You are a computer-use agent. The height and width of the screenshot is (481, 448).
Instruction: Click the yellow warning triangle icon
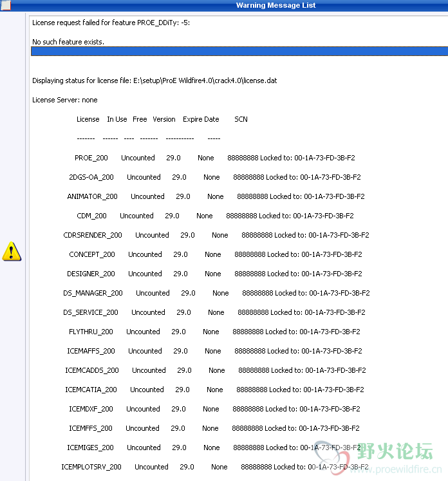12,251
